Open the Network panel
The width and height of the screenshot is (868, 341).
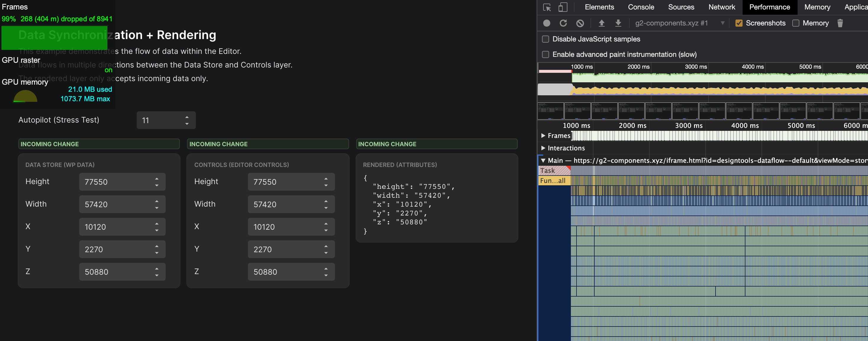coord(722,7)
